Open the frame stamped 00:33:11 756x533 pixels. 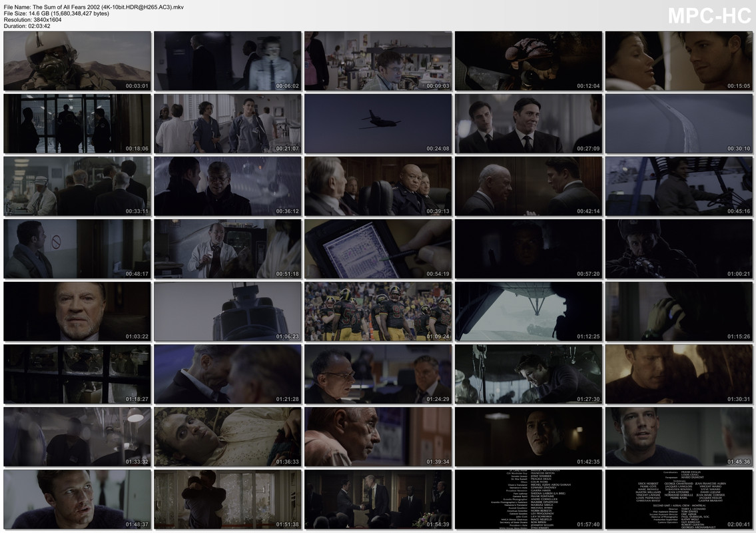coord(77,186)
